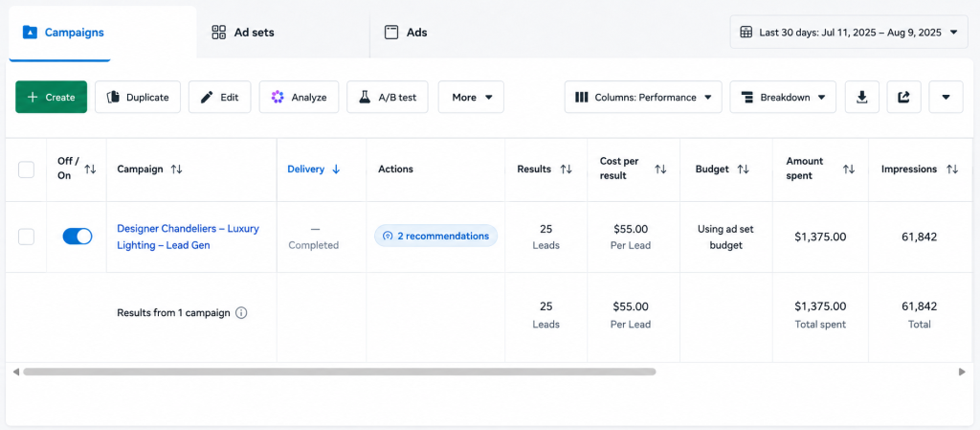Screen dimensions: 980x430
Task: Open the Columns: Performance dropdown
Action: (x=643, y=97)
